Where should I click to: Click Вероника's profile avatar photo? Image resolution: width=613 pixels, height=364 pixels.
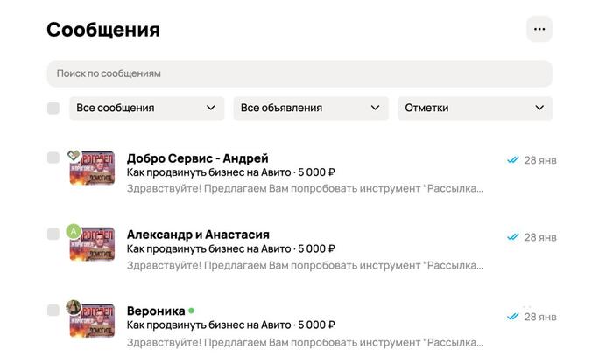click(74, 307)
